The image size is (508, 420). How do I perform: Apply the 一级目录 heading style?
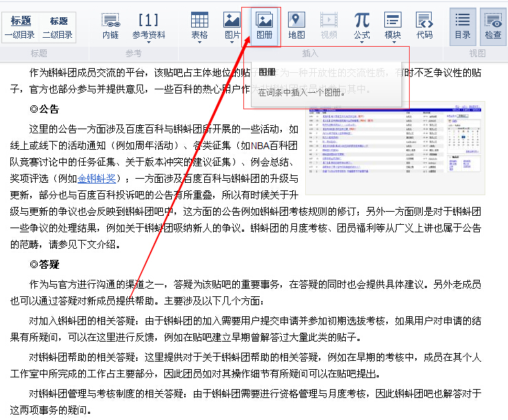[21, 27]
